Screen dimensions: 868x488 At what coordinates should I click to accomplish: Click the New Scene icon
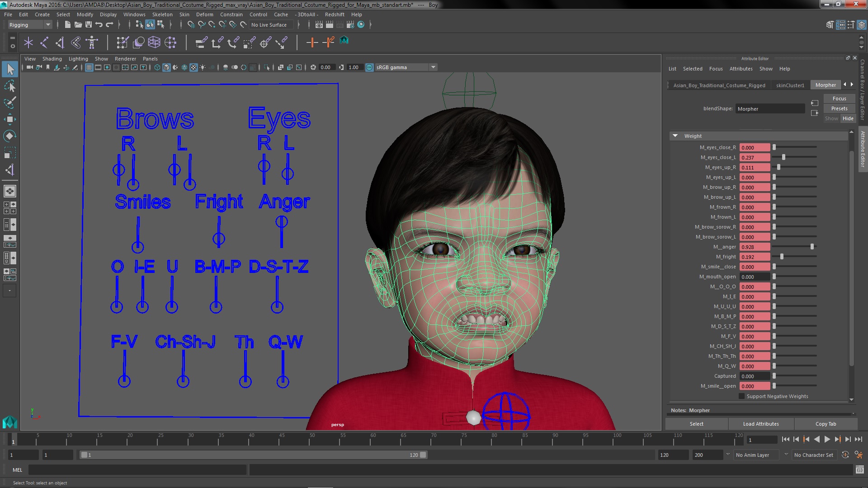tap(67, 25)
